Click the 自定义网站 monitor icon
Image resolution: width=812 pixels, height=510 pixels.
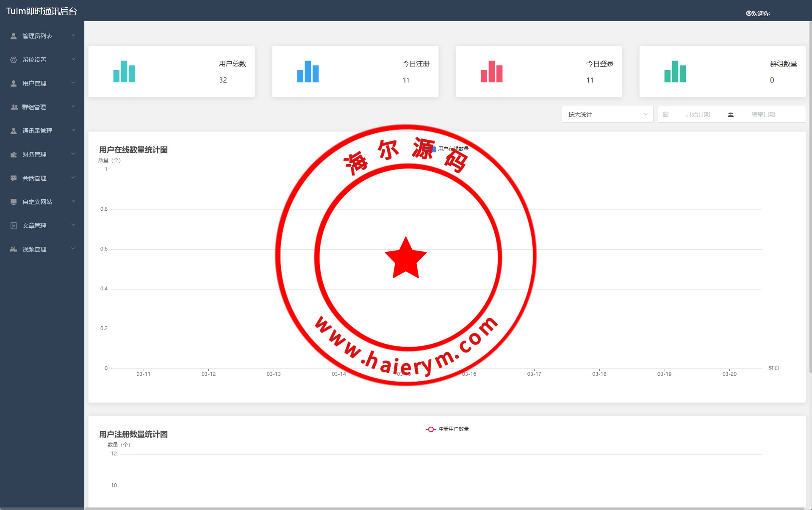click(14, 202)
